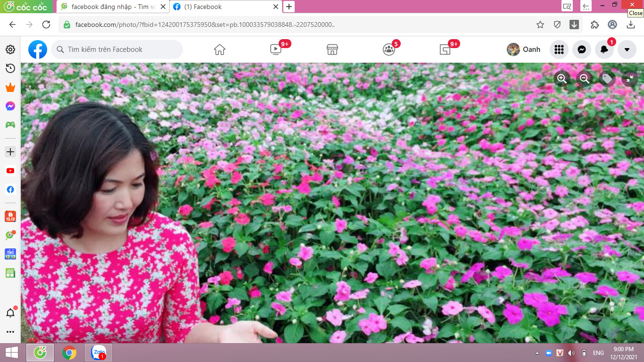Exit fullscreen photo view
This screenshot has width=644, height=362.
[x=630, y=79]
